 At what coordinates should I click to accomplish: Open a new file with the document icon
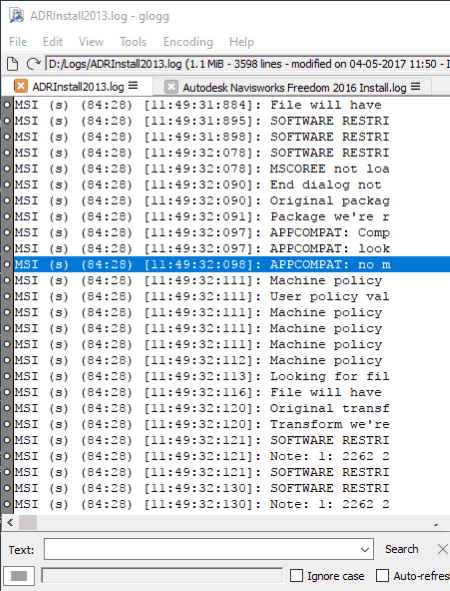[12, 64]
